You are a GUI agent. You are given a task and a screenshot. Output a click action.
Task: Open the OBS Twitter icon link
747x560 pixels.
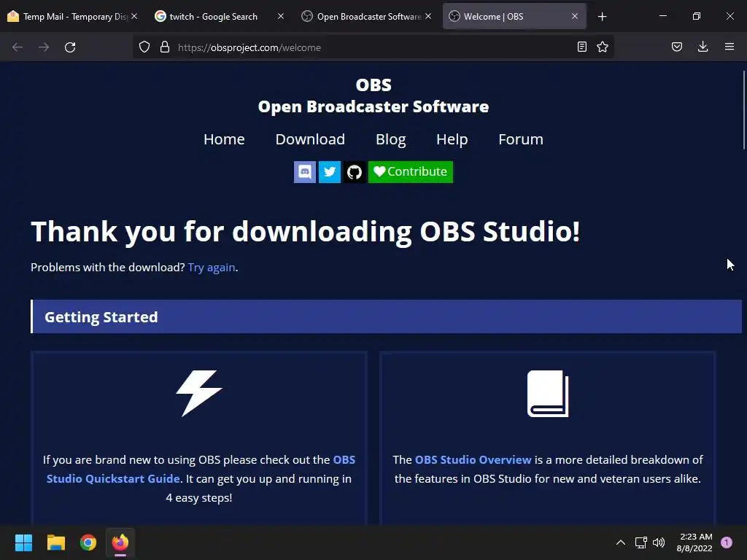point(330,172)
